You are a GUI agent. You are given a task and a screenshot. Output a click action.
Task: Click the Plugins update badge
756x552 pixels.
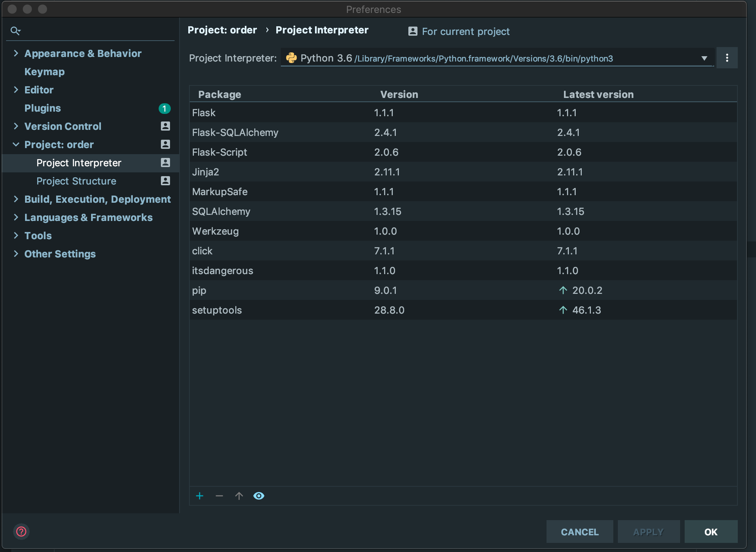pos(164,109)
